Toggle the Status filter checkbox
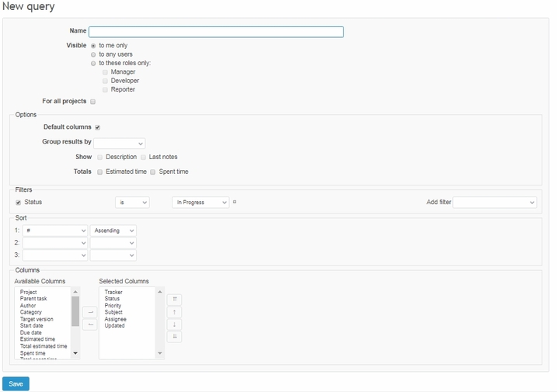The height and width of the screenshot is (392, 557). tap(19, 202)
